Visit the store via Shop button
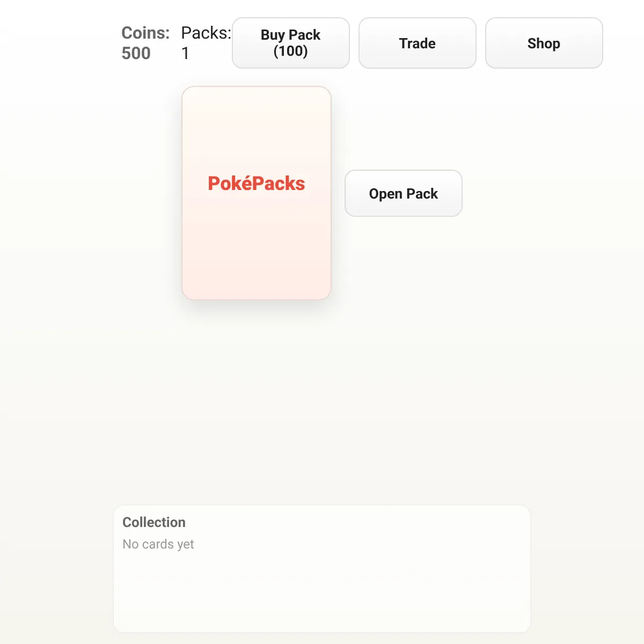 (x=544, y=43)
